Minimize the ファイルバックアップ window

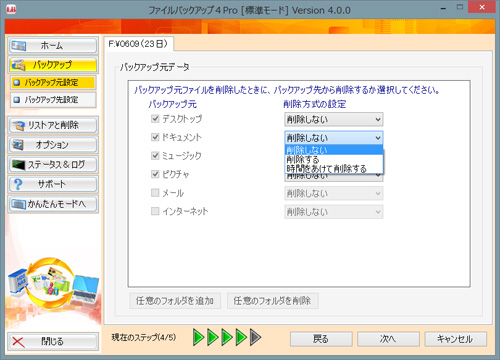click(443, 8)
